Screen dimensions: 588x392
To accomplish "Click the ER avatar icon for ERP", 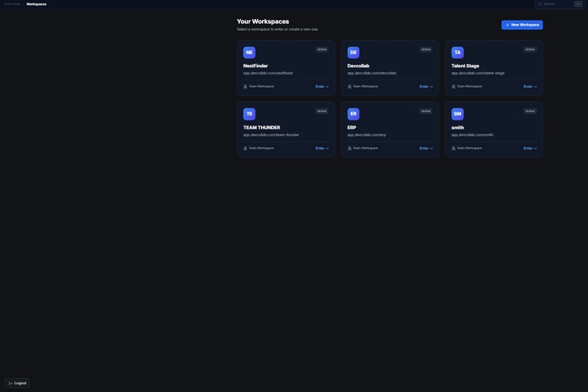I will click(x=353, y=114).
